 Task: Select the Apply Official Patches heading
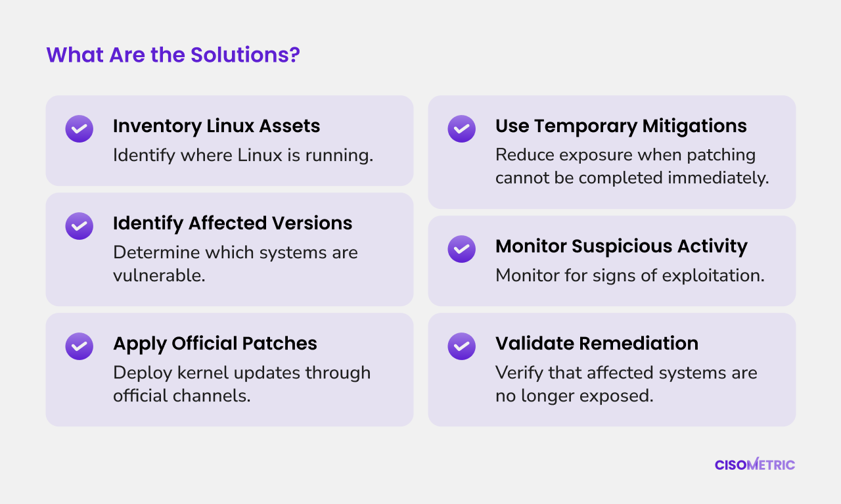point(215,344)
